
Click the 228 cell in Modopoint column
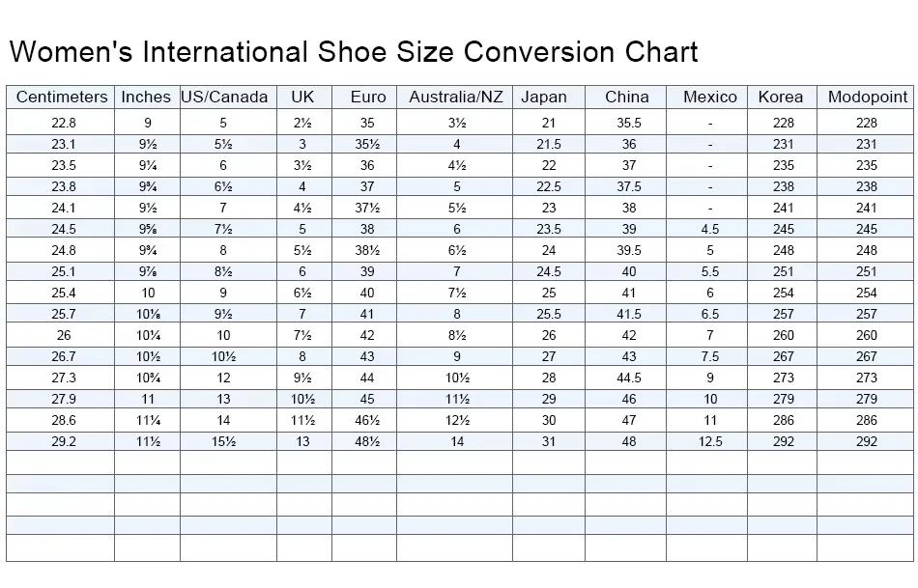pyautogui.click(x=867, y=123)
